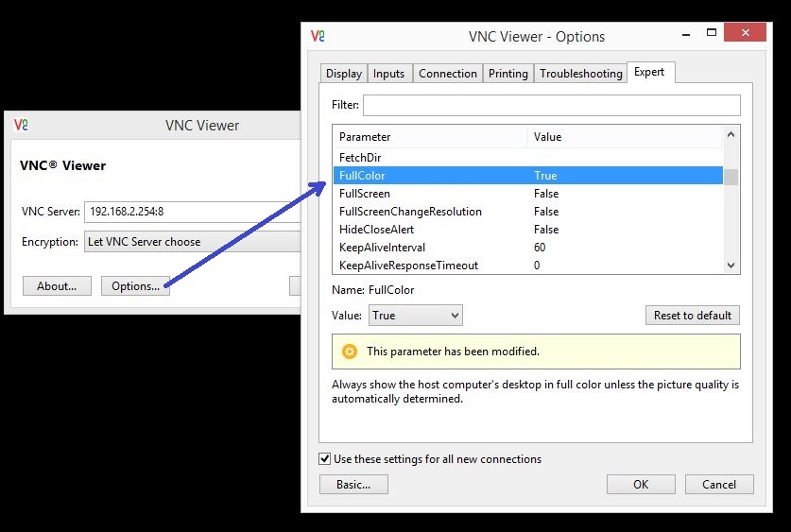The width and height of the screenshot is (791, 532).
Task: Go to the Troubleshooting tab
Action: click(x=580, y=74)
